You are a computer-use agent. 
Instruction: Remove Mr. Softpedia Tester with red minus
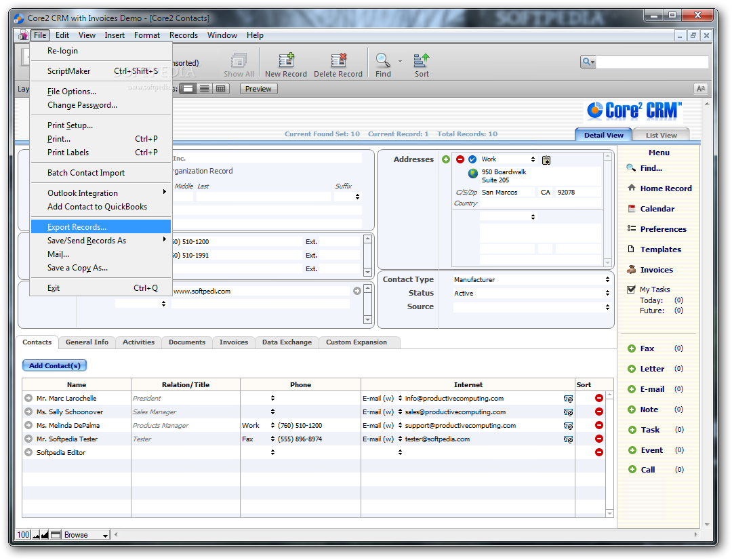tap(599, 439)
